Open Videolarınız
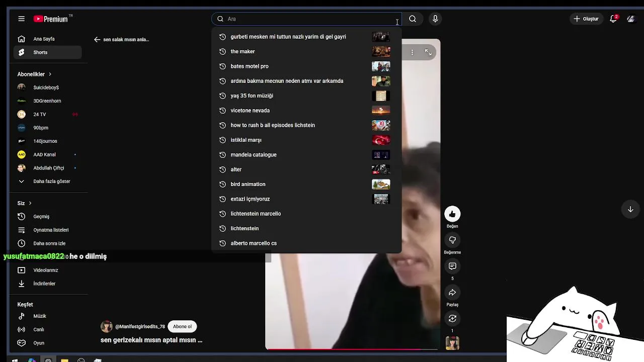This screenshot has width=644, height=362. click(48, 270)
